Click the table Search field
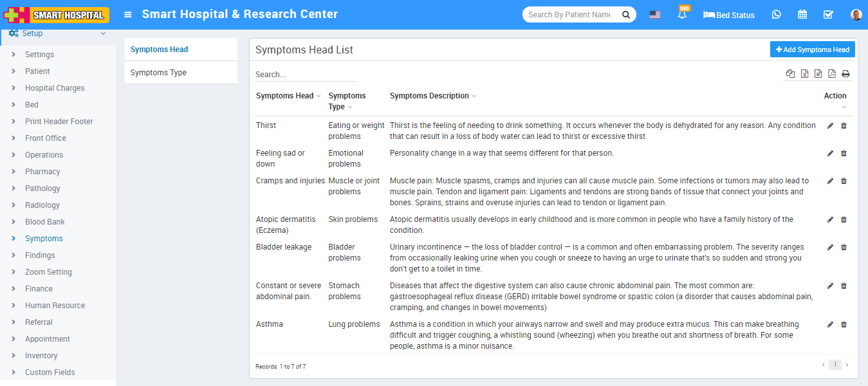The width and height of the screenshot is (868, 386). (306, 75)
